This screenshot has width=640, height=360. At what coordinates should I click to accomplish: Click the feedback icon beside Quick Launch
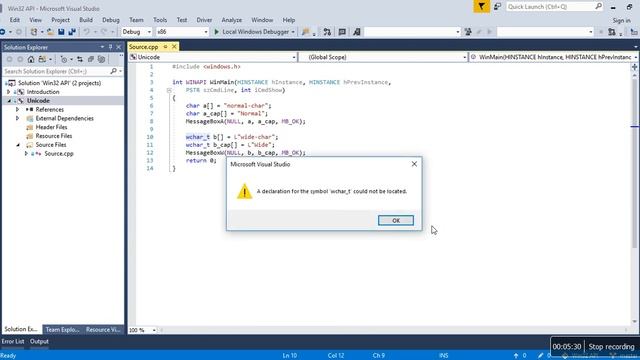pos(497,7)
